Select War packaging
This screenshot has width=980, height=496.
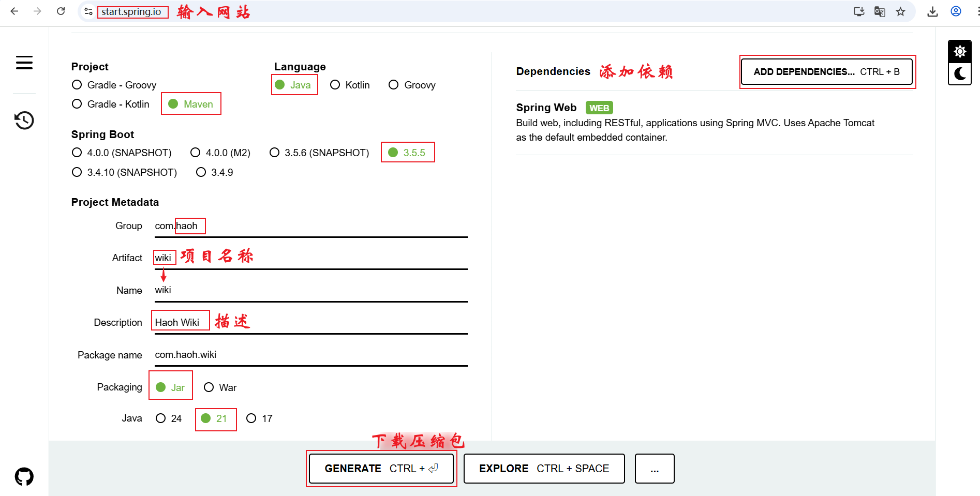coord(209,387)
